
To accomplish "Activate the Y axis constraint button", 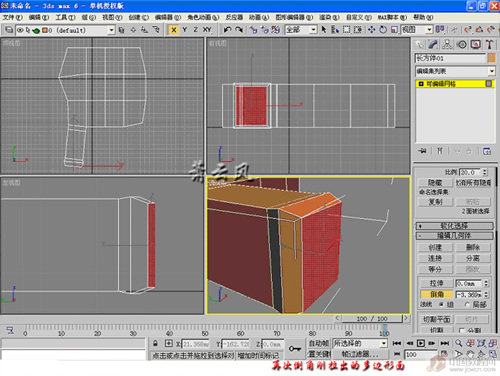I will (x=184, y=30).
